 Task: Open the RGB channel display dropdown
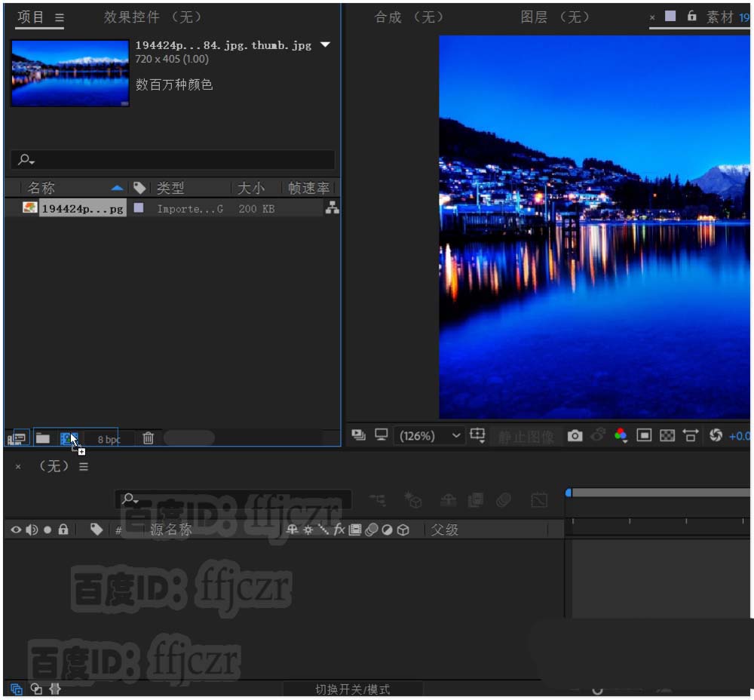[x=621, y=435]
